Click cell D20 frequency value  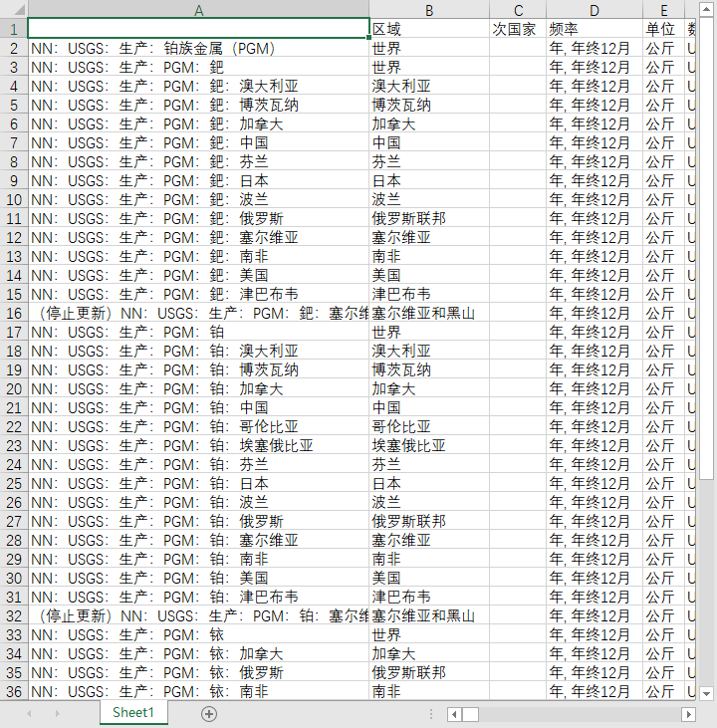595,389
